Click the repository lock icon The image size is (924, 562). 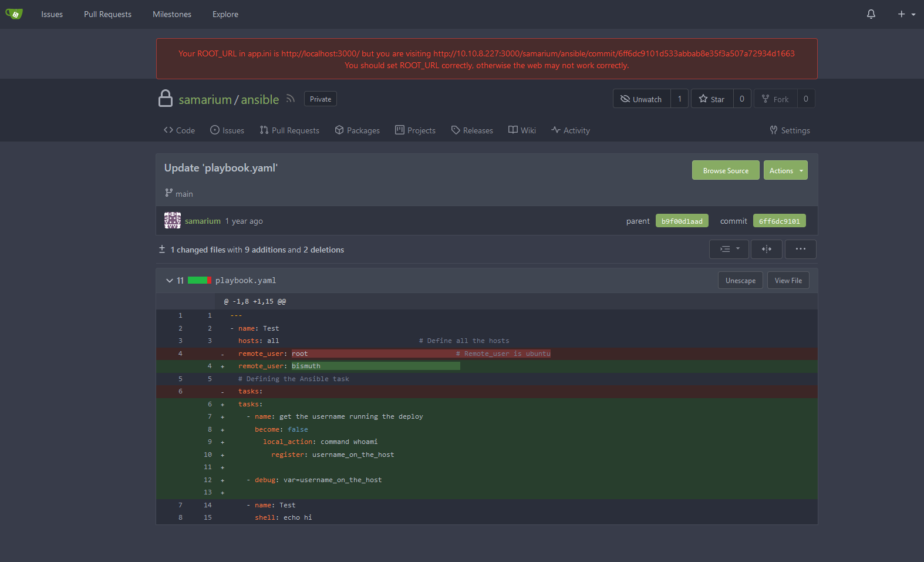[166, 98]
